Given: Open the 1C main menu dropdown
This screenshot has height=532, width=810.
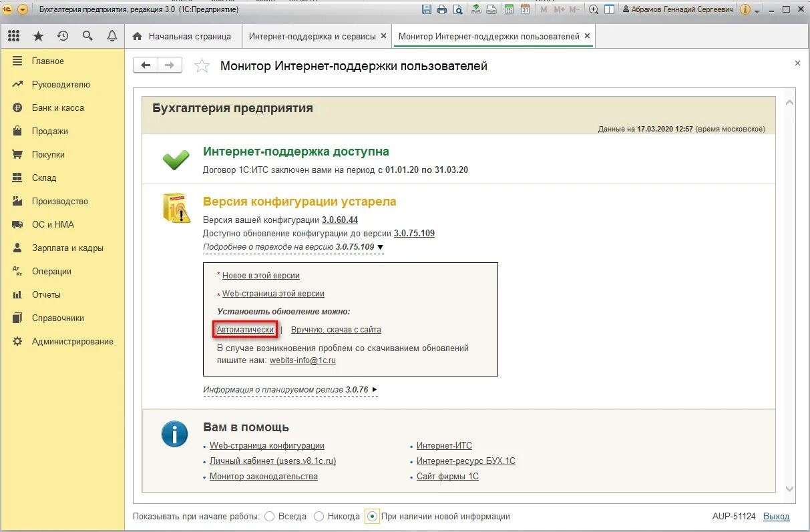Looking at the screenshot, I should click(x=23, y=9).
